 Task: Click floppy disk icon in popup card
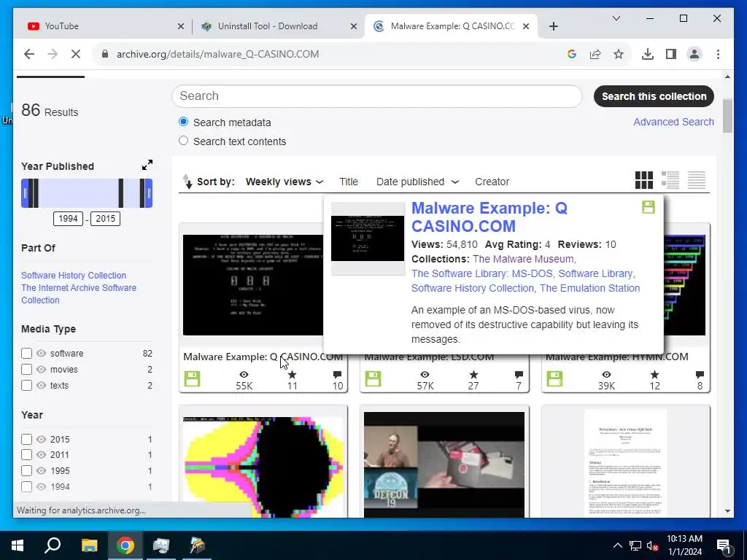[x=649, y=207]
